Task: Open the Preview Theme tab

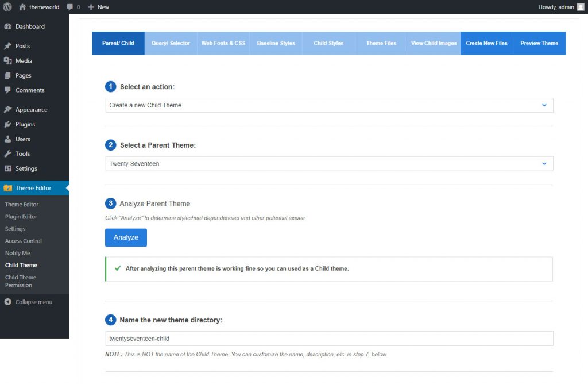Action: point(539,43)
